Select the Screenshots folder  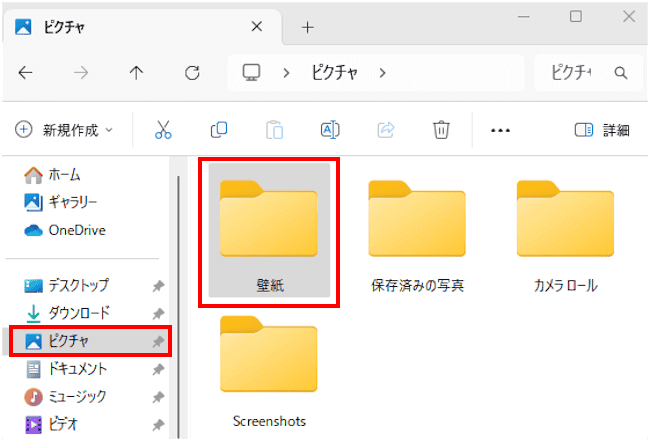[269, 371]
